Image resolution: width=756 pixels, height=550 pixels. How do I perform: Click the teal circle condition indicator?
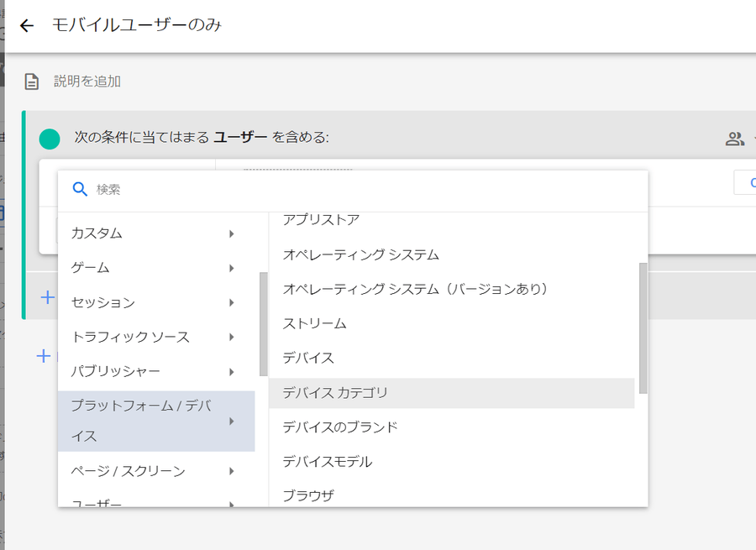[x=50, y=139]
